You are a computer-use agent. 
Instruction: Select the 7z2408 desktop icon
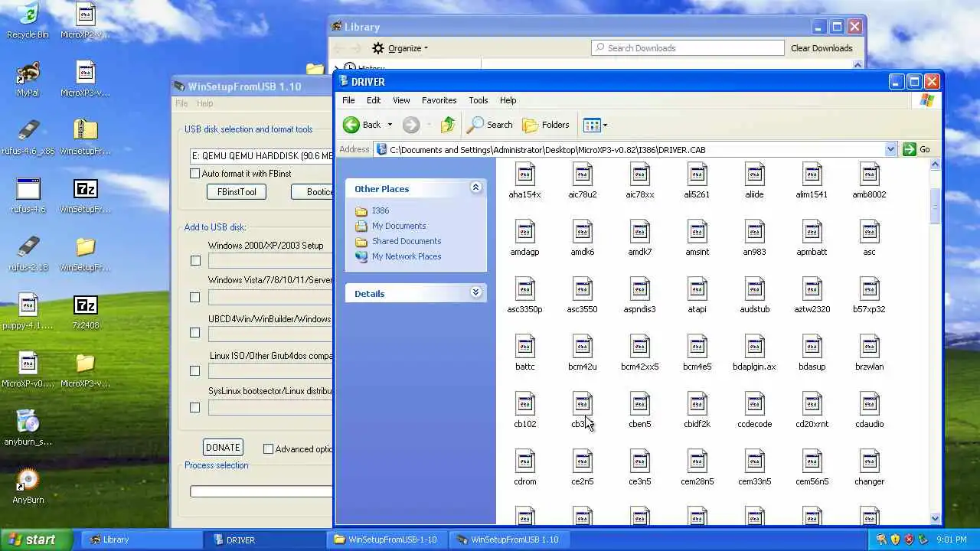86,305
